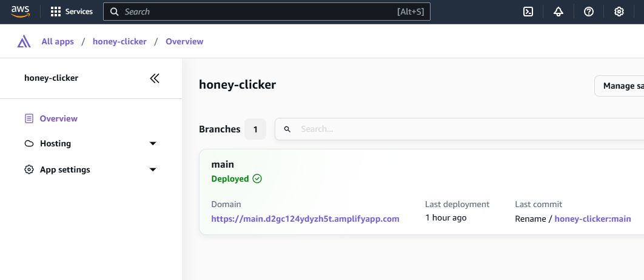The image size is (644, 280).
Task: Click the Alt+S shortcut hint
Action: click(x=411, y=12)
